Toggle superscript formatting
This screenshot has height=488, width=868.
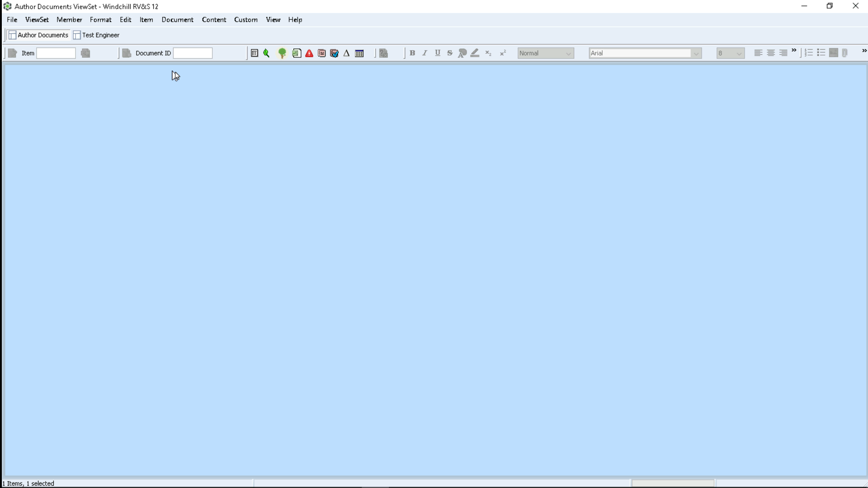click(503, 53)
